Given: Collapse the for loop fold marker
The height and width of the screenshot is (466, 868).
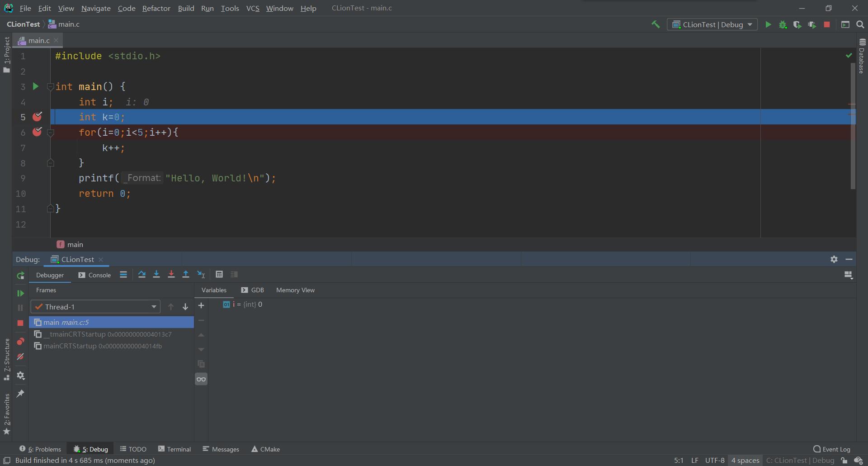Looking at the screenshot, I should click(x=51, y=133).
